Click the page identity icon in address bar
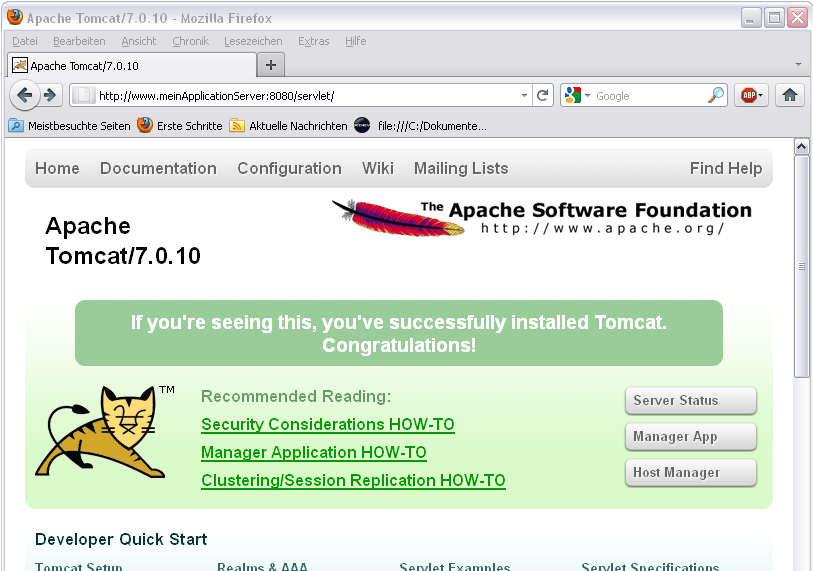 coord(83,95)
